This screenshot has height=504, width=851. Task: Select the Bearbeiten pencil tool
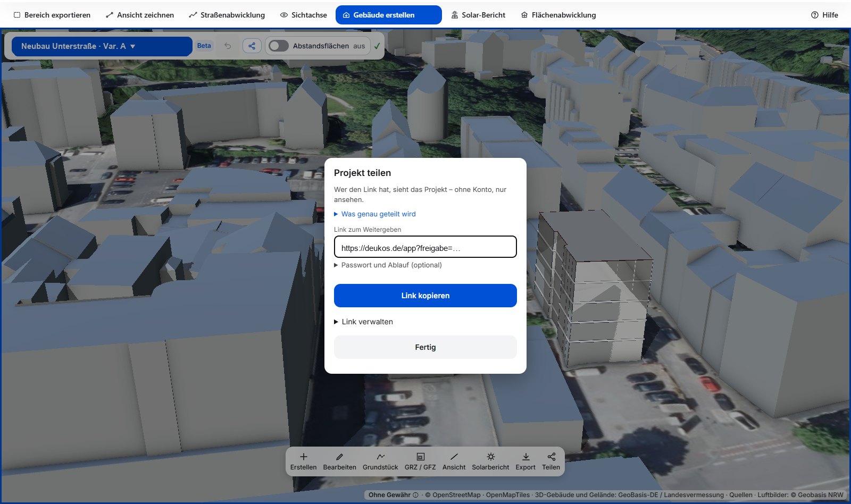(339, 461)
